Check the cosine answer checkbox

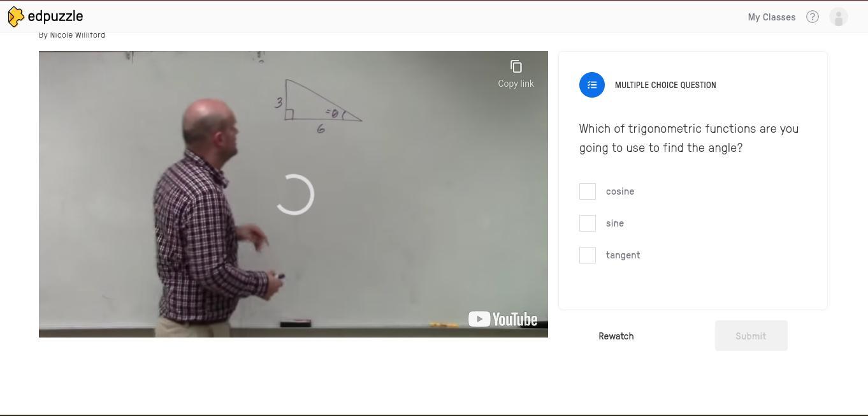[x=588, y=191]
